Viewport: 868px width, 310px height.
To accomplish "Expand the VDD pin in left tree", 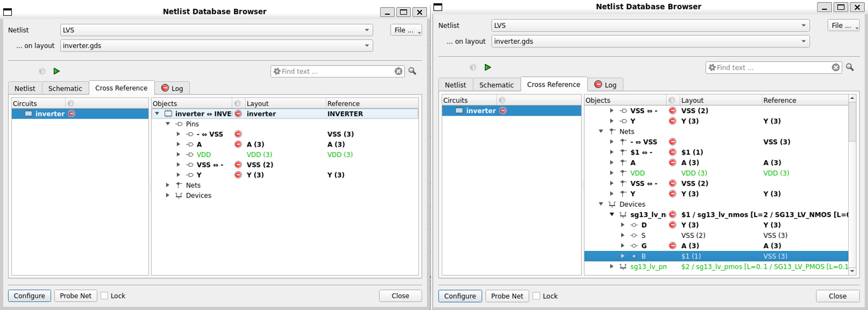I will coord(178,154).
